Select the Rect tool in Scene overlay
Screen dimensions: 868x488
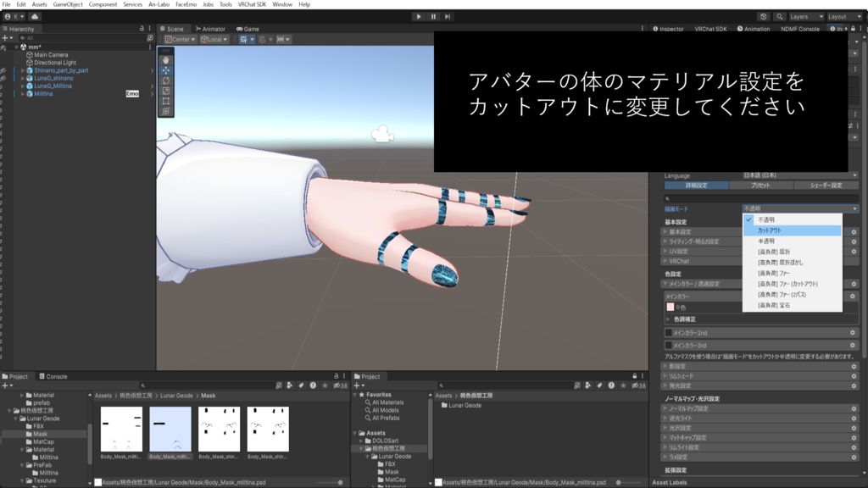[165, 102]
